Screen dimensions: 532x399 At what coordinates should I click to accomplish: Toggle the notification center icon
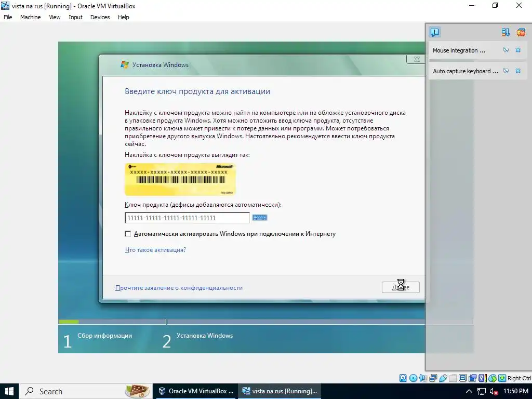(435, 32)
